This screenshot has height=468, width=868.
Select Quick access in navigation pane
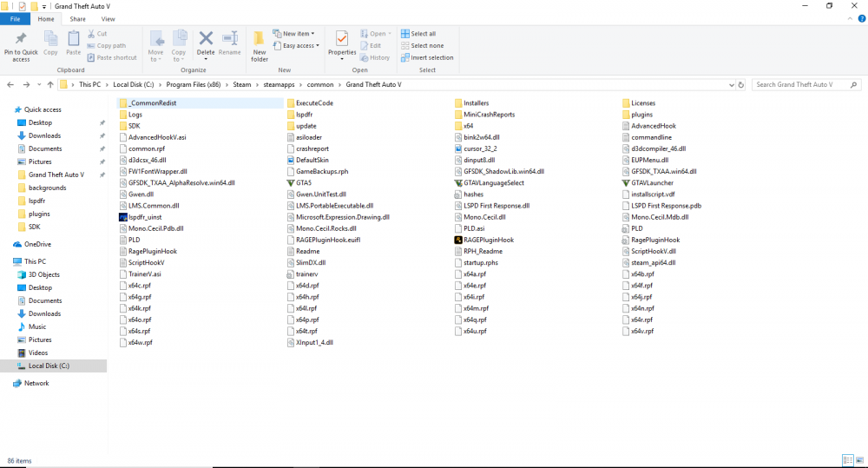tap(43, 109)
